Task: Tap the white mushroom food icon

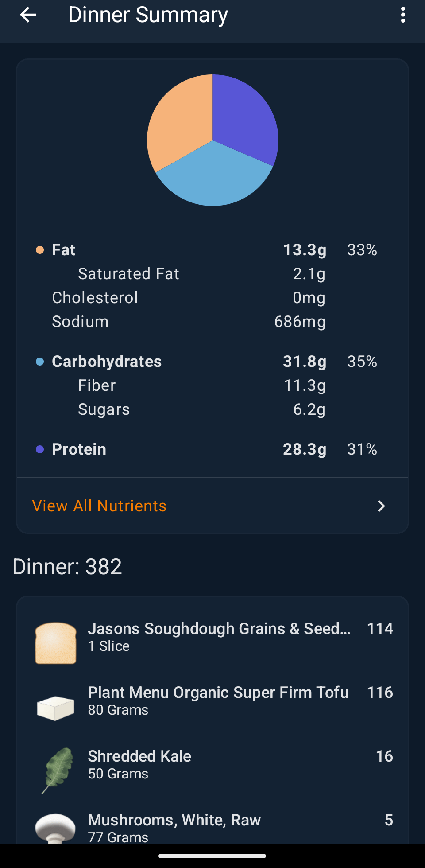Action: click(x=55, y=828)
